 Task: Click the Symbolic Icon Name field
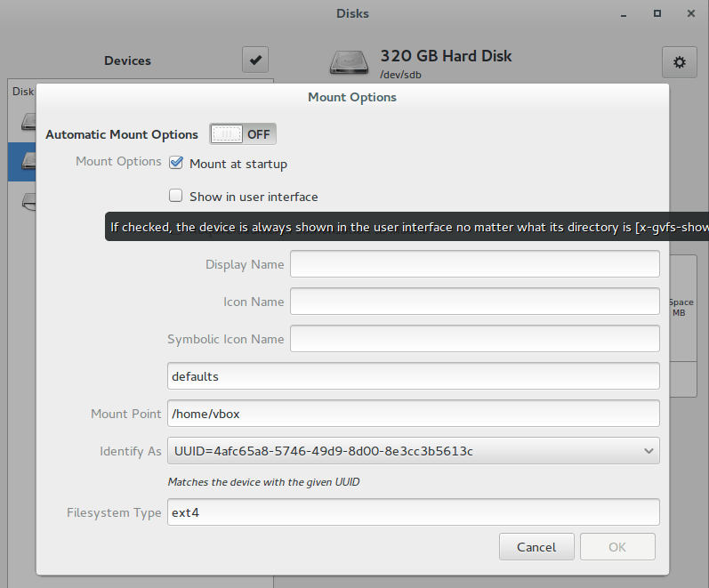pos(474,339)
